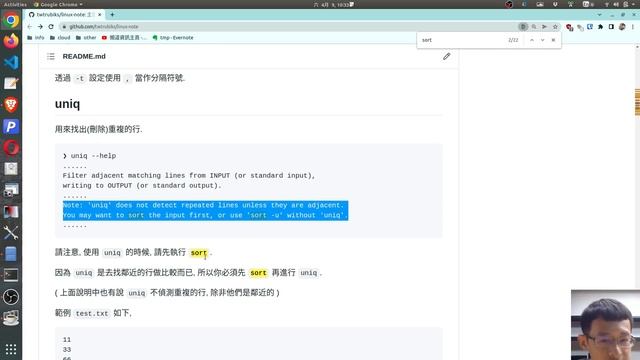
Task: Open the Chrome profile avatar
Action: coord(622,27)
